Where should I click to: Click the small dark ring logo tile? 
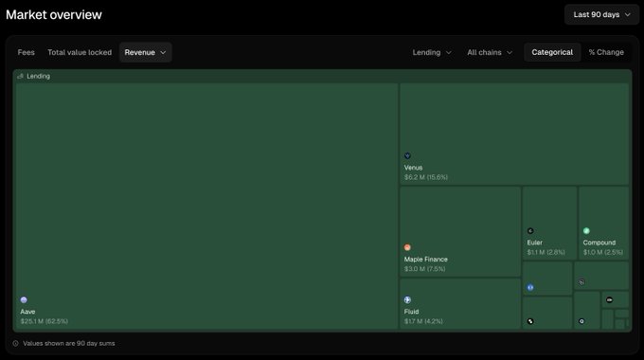(x=581, y=321)
